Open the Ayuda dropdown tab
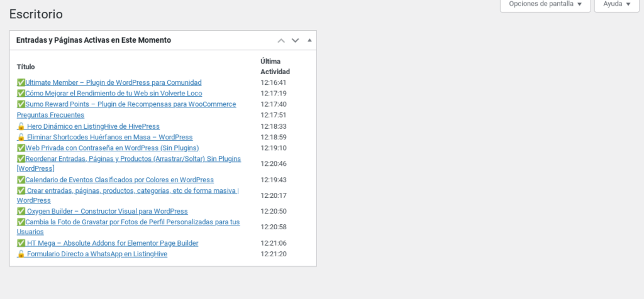Image resolution: width=644 pixels, height=299 pixels. click(x=616, y=4)
